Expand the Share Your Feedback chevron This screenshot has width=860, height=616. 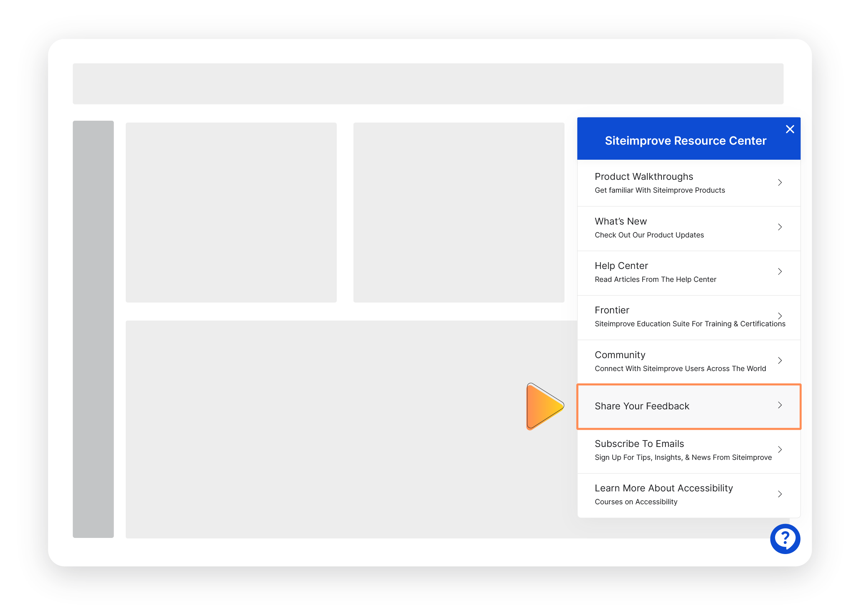click(x=780, y=405)
